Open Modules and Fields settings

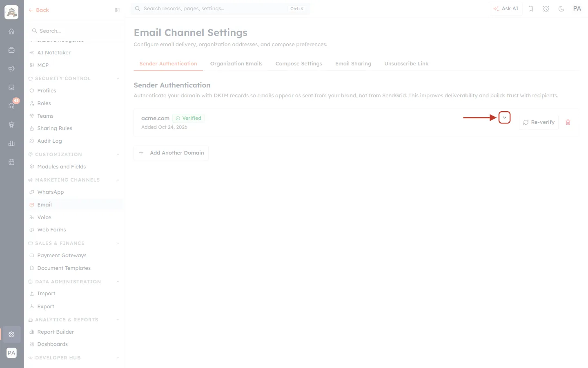61,167
